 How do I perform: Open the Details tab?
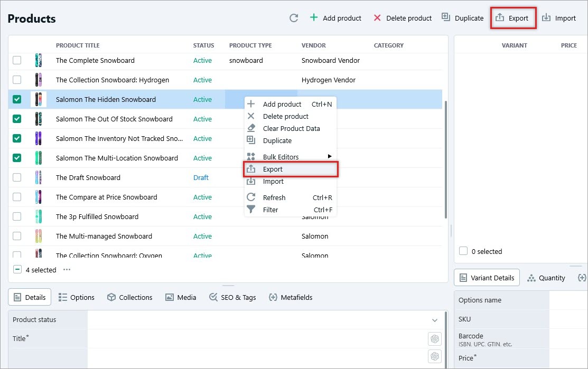point(30,297)
